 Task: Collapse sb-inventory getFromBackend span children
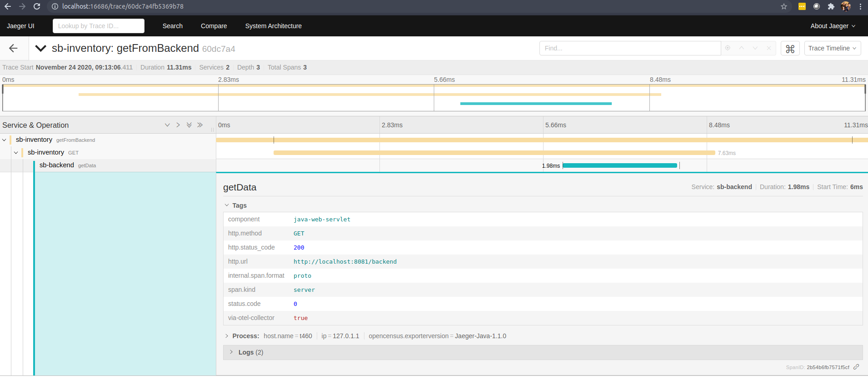click(4, 140)
